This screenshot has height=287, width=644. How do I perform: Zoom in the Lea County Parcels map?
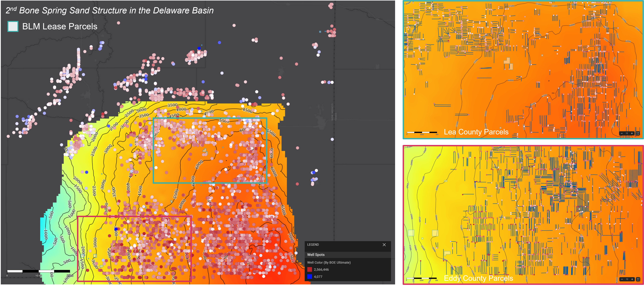click(632, 133)
